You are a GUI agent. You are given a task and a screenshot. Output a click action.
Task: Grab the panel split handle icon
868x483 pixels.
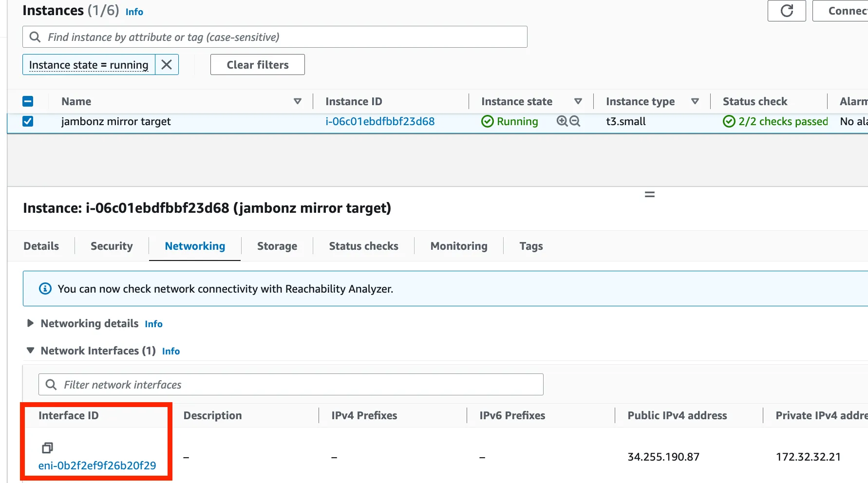[x=650, y=194]
